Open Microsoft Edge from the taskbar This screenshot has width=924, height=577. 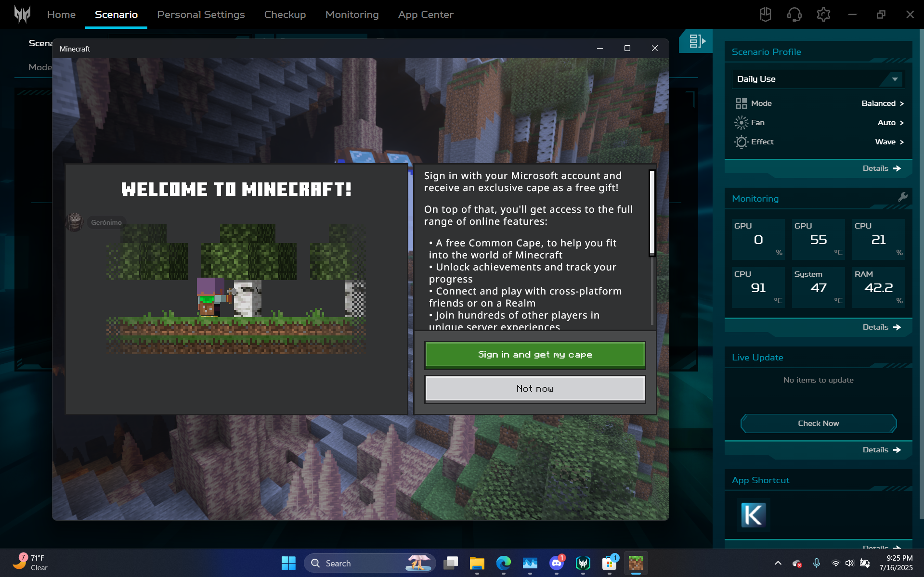504,563
